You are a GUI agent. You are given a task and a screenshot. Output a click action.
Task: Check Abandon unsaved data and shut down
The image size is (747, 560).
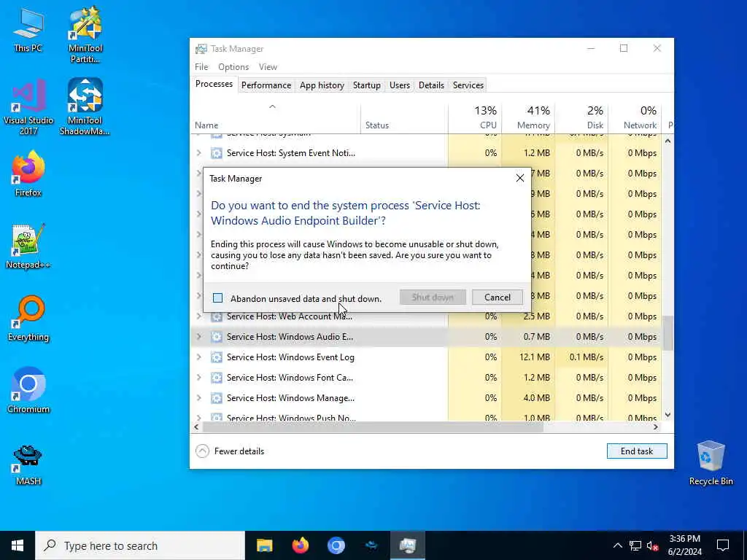(x=217, y=298)
